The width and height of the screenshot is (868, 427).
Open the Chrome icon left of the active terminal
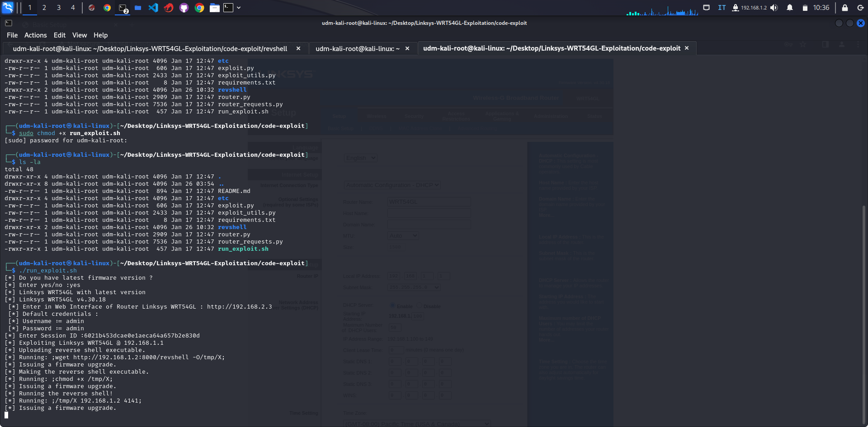(107, 8)
